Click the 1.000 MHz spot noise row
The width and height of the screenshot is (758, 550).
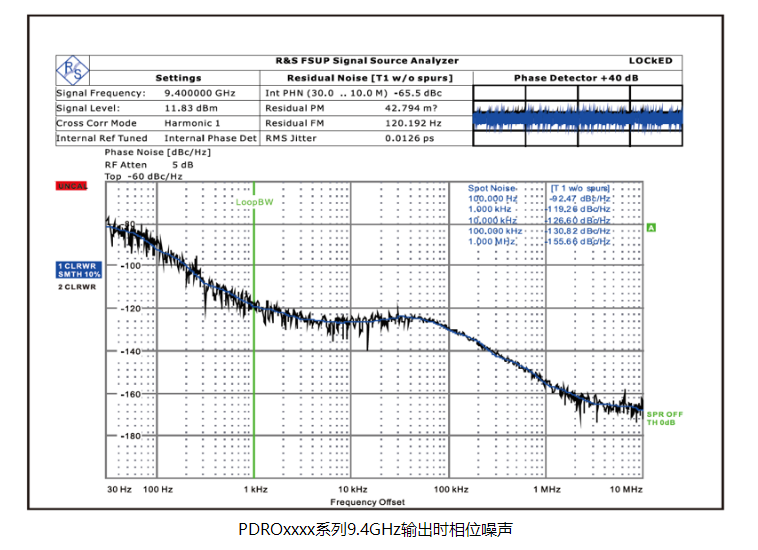tap(539, 242)
